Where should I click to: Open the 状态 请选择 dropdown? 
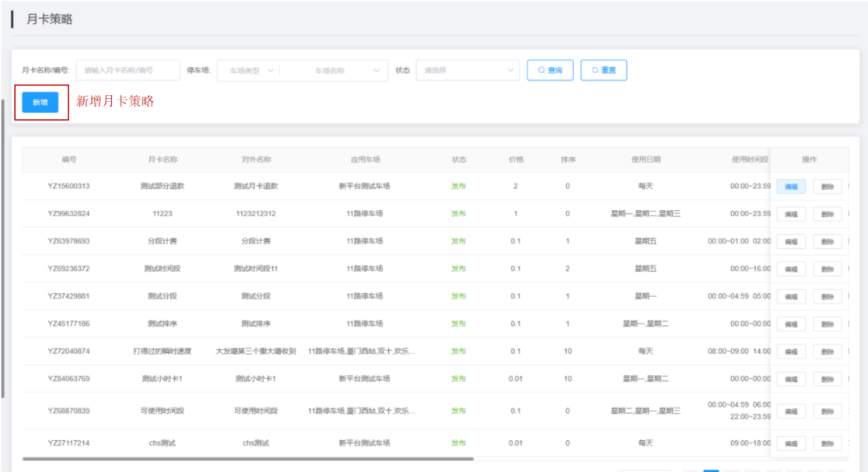point(467,70)
